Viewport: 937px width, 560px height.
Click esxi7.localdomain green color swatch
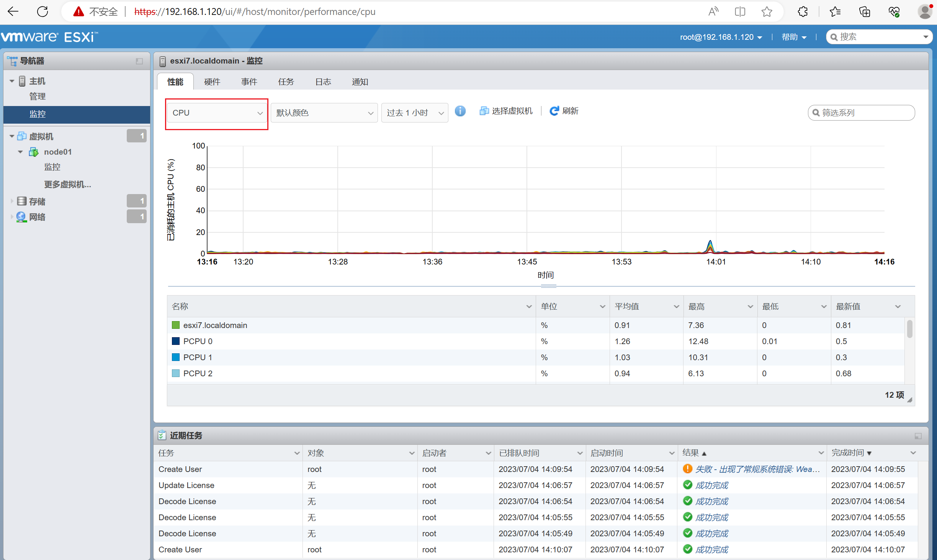176,325
